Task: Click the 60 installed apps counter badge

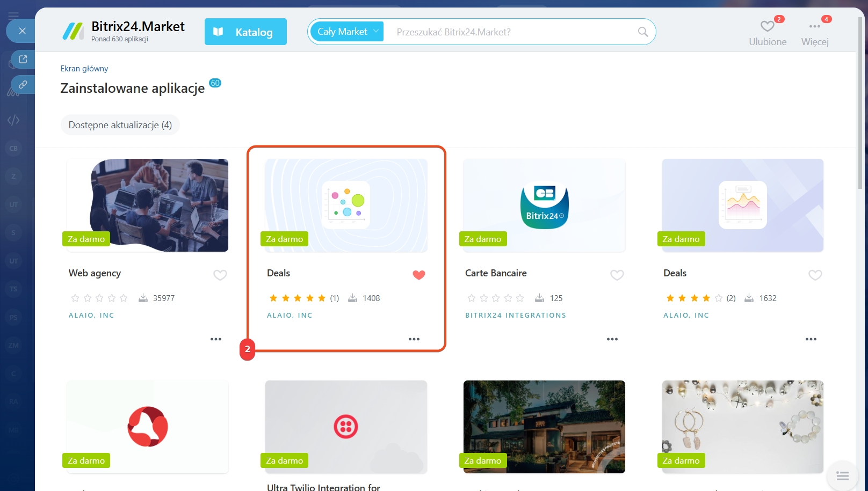Action: 215,83
